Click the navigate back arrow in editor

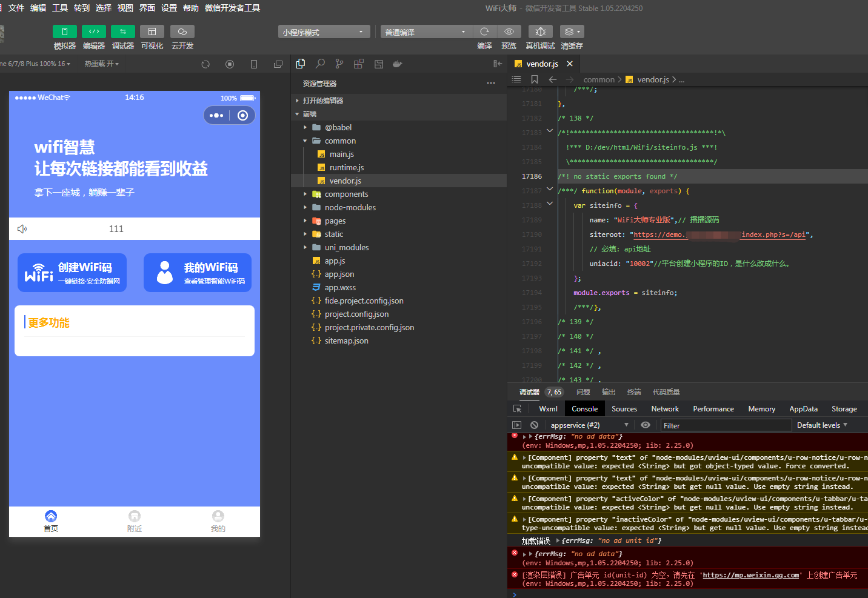tap(552, 79)
